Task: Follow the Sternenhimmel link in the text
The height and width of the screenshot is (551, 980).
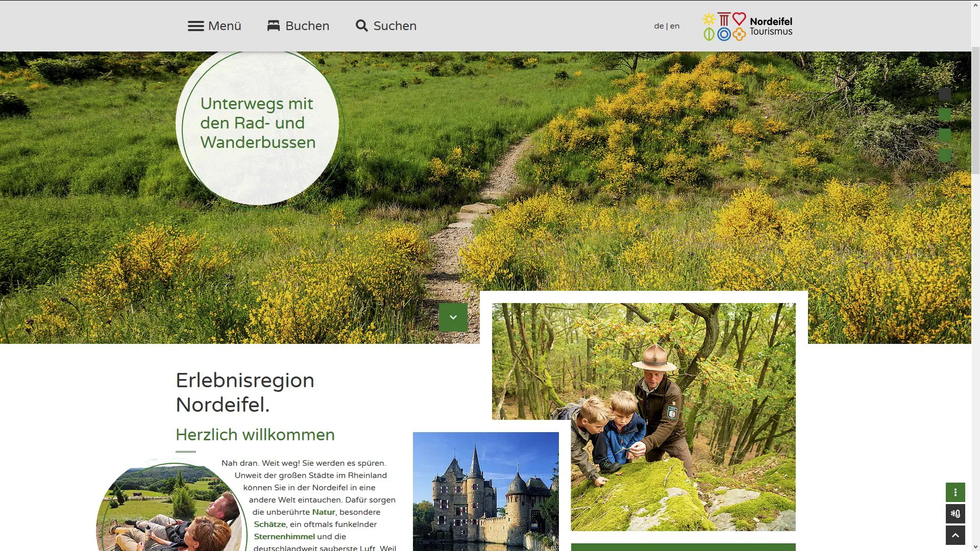Action: [284, 537]
